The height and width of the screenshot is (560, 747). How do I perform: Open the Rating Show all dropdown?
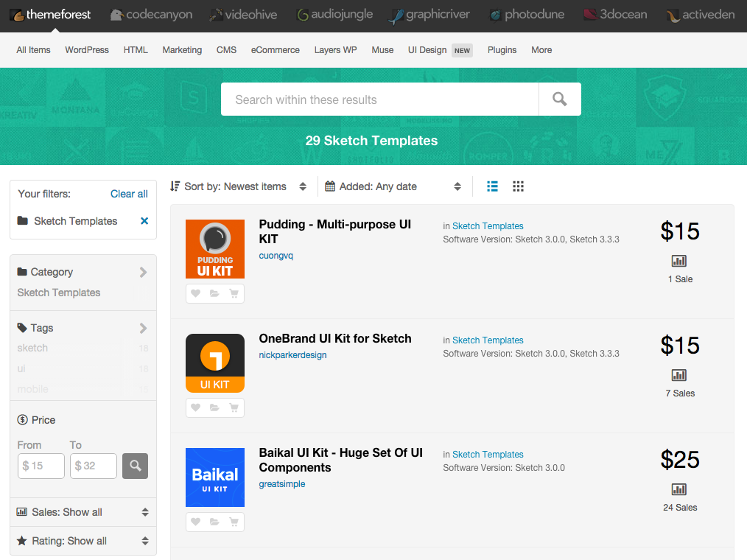[x=83, y=541]
